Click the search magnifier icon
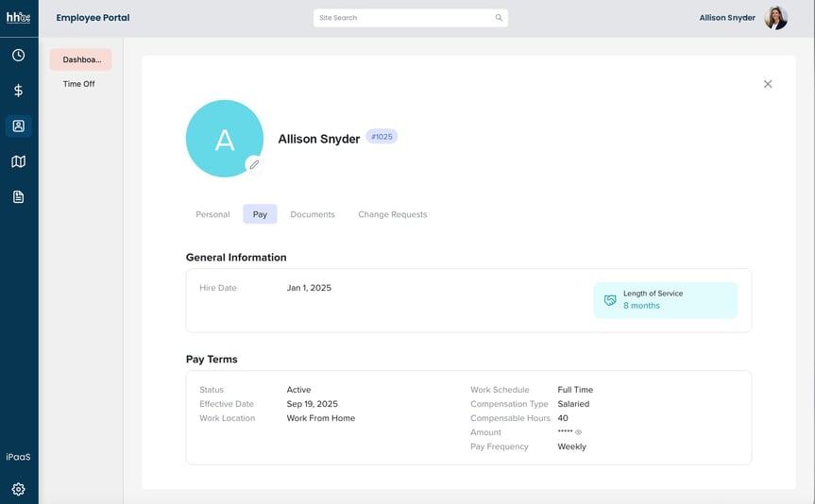This screenshot has width=815, height=504. coord(499,18)
